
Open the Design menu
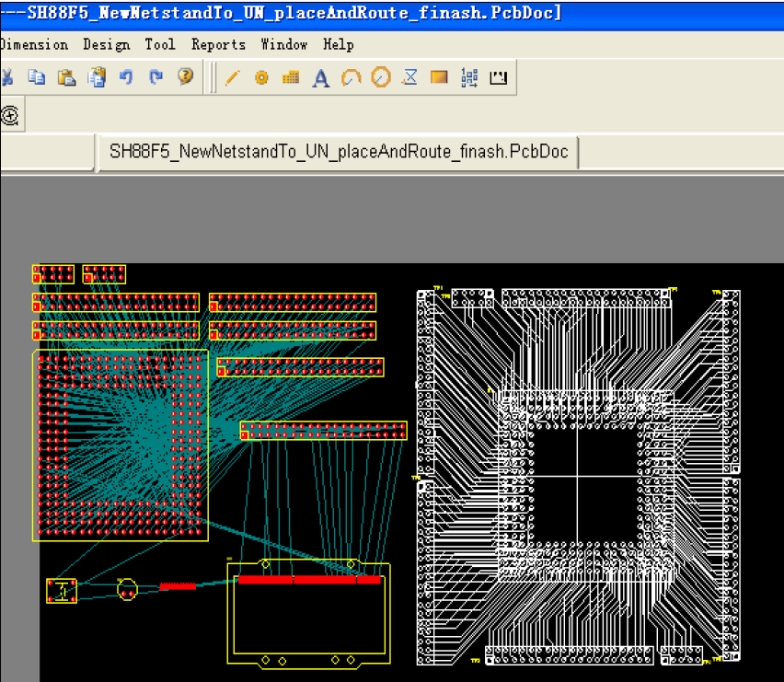106,44
